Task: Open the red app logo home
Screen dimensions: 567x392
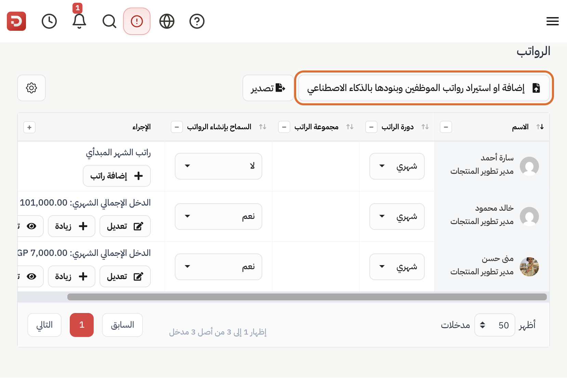Action: click(16, 21)
